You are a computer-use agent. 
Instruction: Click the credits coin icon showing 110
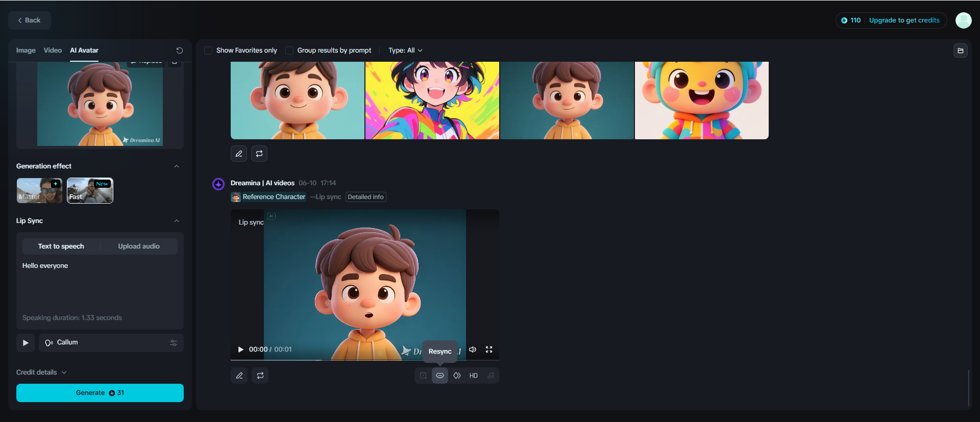click(844, 20)
